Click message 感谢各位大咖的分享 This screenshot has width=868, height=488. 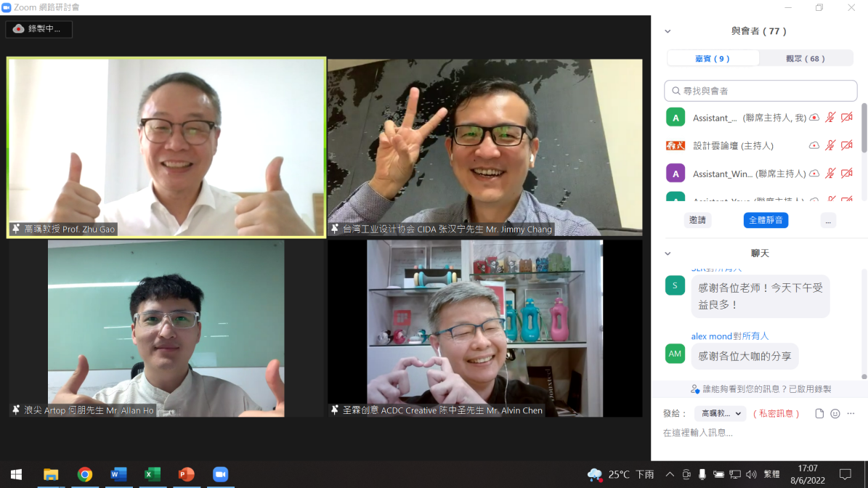(745, 357)
